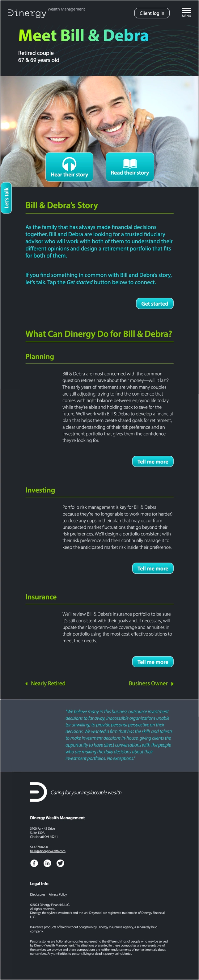Open Dinergy's Facebook page
Image resolution: width=199 pixels, height=980 pixels.
coord(34,863)
